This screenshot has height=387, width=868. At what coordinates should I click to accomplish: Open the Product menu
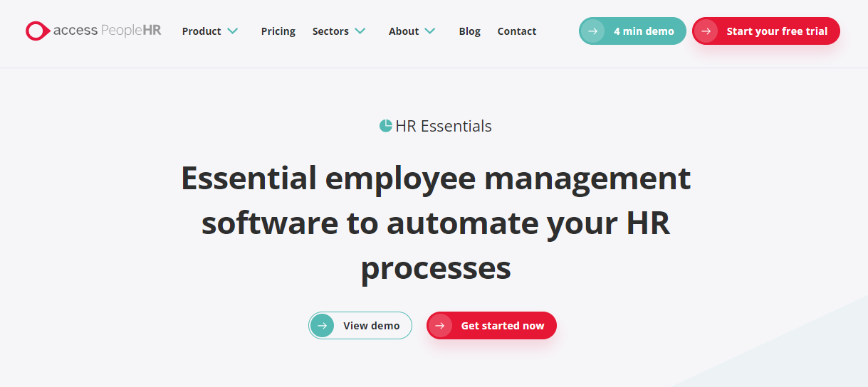point(202,31)
